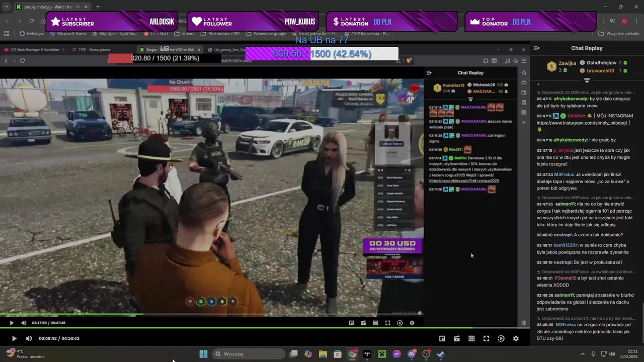Open Stream bookmark folder

[184, 34]
